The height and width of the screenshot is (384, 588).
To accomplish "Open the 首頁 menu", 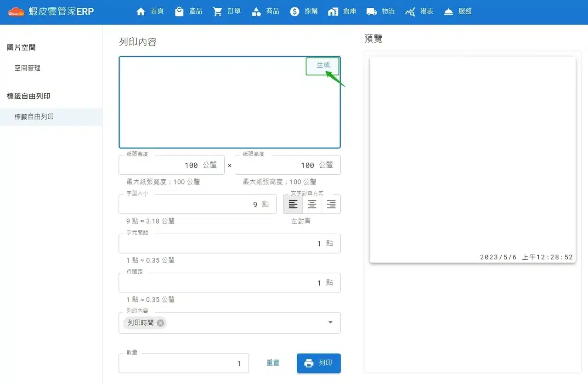I will pyautogui.click(x=150, y=11).
